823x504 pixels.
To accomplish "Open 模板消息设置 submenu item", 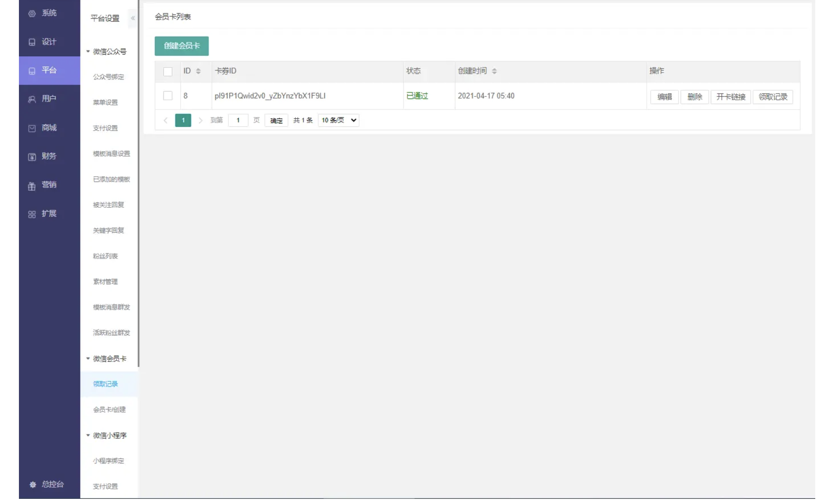I will coord(111,154).
